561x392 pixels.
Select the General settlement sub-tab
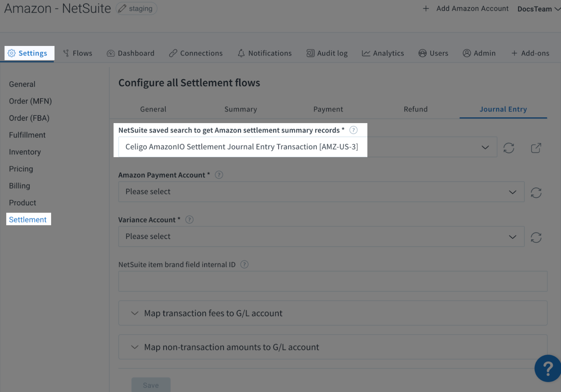(x=153, y=109)
